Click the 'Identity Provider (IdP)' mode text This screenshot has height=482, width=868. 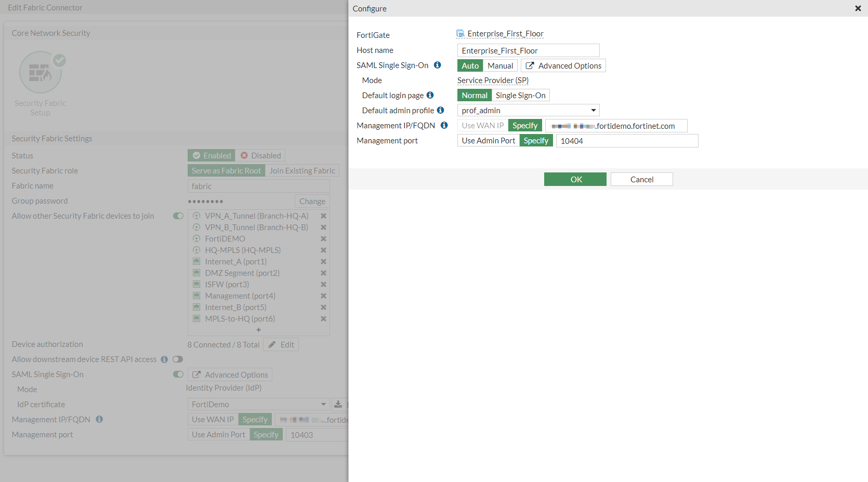223,388
